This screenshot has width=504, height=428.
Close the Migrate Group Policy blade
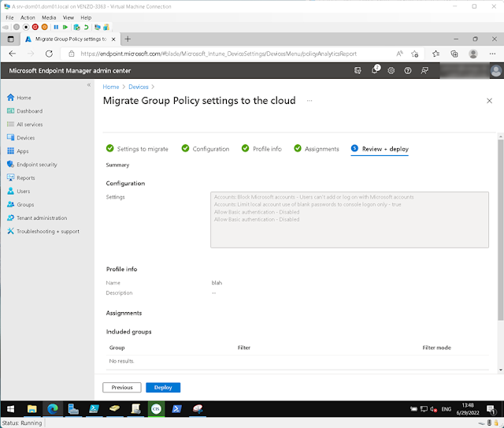pos(489,101)
